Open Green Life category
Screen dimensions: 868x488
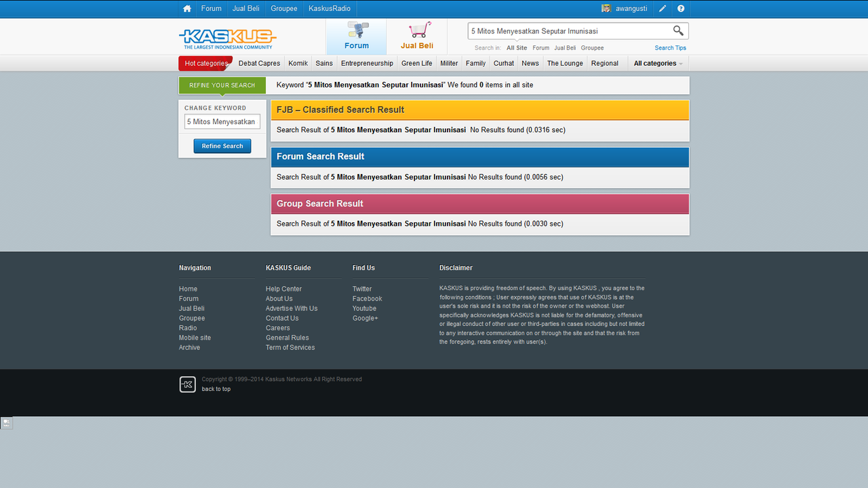pos(416,63)
